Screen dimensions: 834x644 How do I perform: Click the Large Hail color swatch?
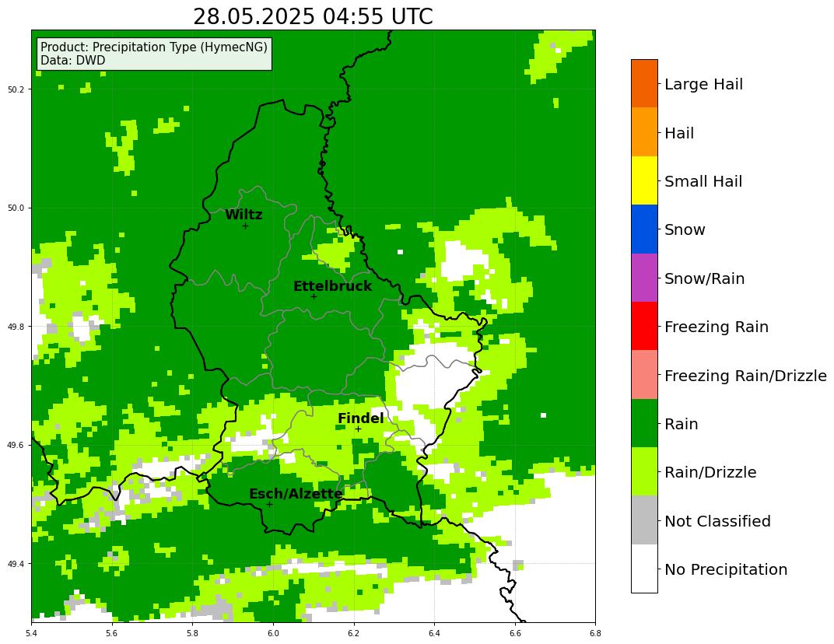click(644, 83)
